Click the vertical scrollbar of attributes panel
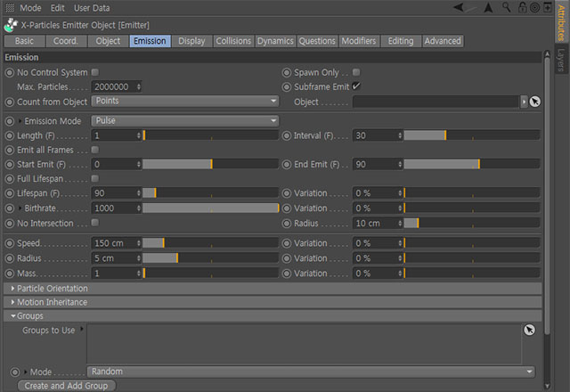Image resolution: width=570 pixels, height=392 pixels. pos(547,194)
